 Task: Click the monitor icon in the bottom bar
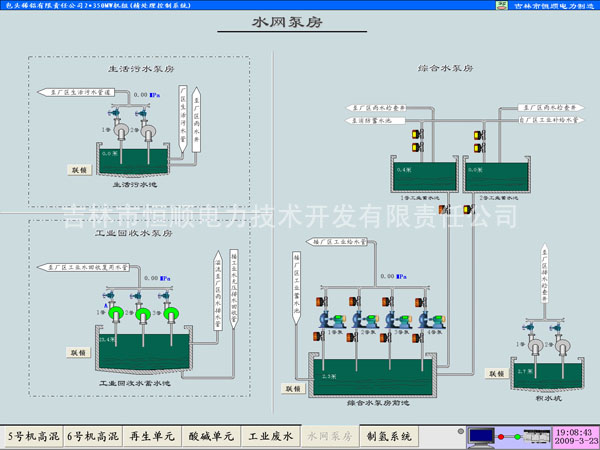pyautogui.click(x=482, y=436)
